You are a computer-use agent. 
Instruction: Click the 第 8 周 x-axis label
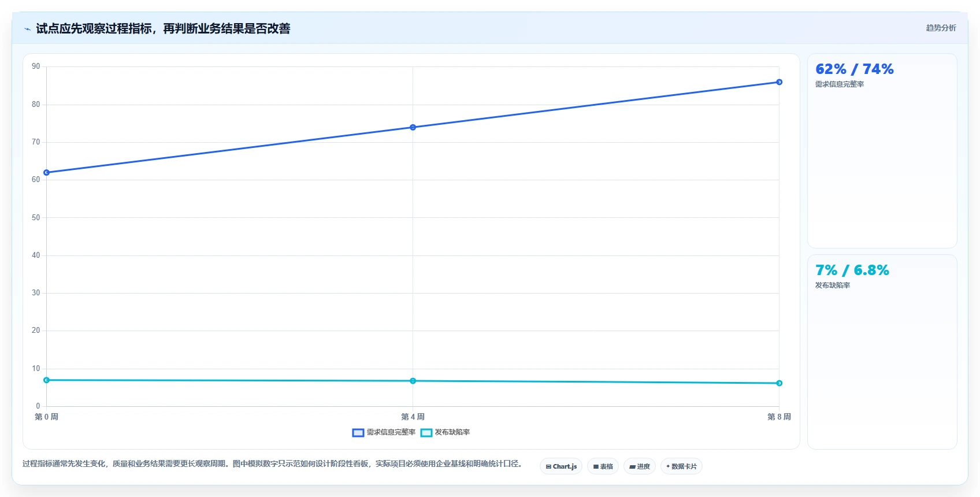779,417
